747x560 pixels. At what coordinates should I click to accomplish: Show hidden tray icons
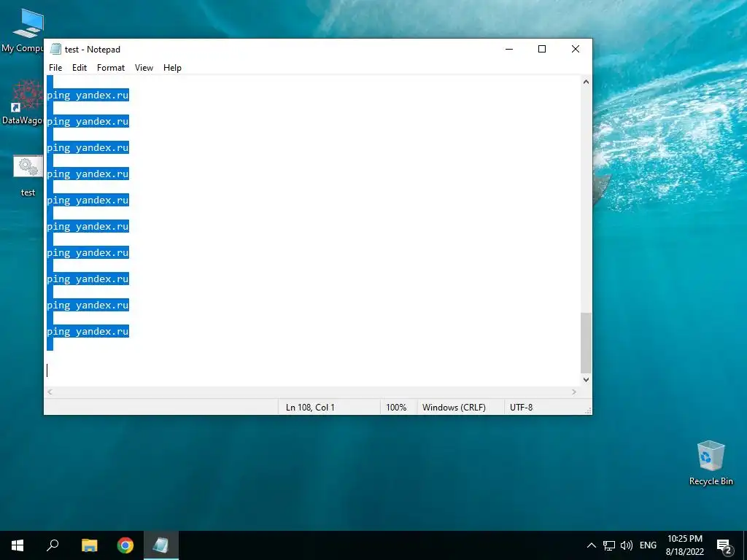coord(591,545)
